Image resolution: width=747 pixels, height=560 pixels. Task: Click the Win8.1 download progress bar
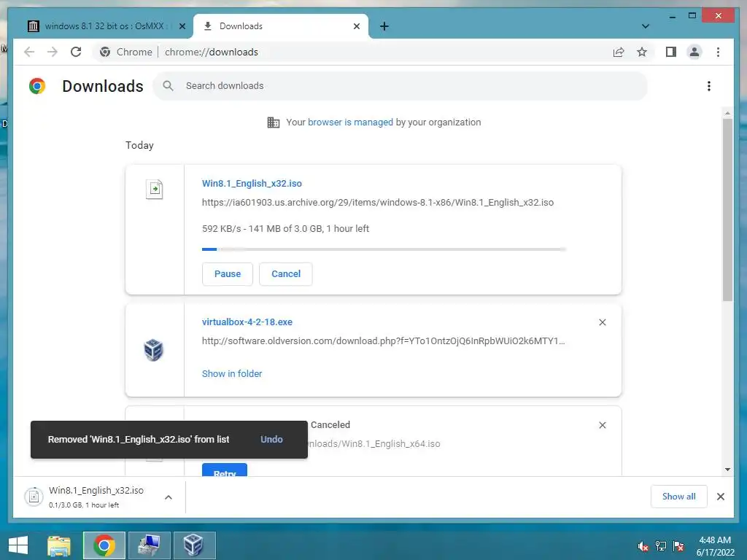tap(384, 249)
